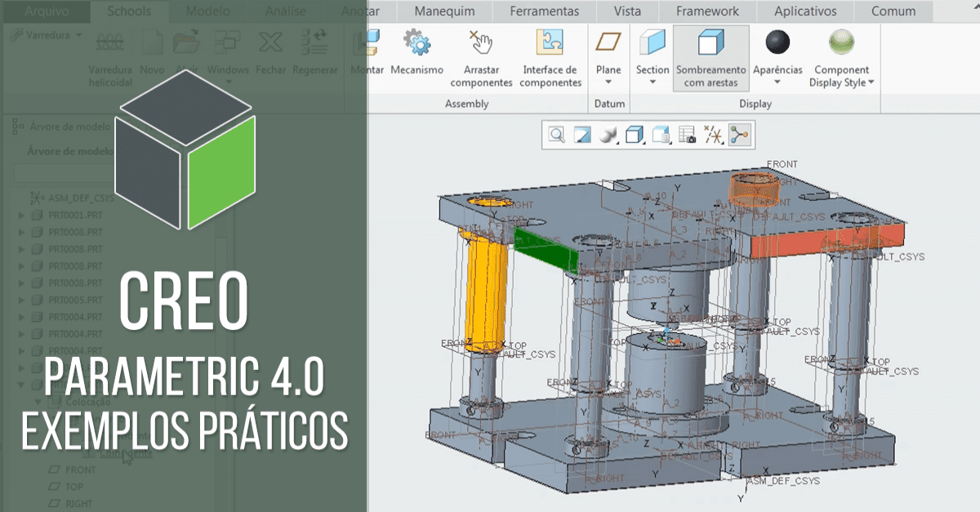The width and height of the screenshot is (980, 512).
Task: Click the Repaint icon in graphics toolbar
Action: (x=581, y=135)
